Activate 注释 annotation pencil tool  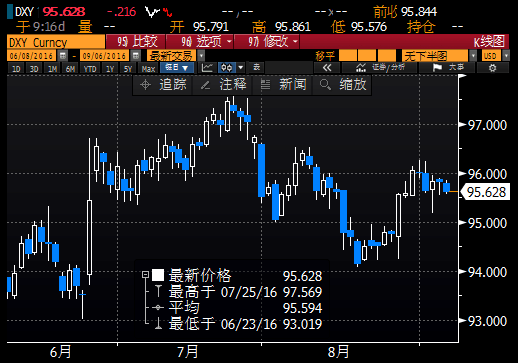(223, 85)
